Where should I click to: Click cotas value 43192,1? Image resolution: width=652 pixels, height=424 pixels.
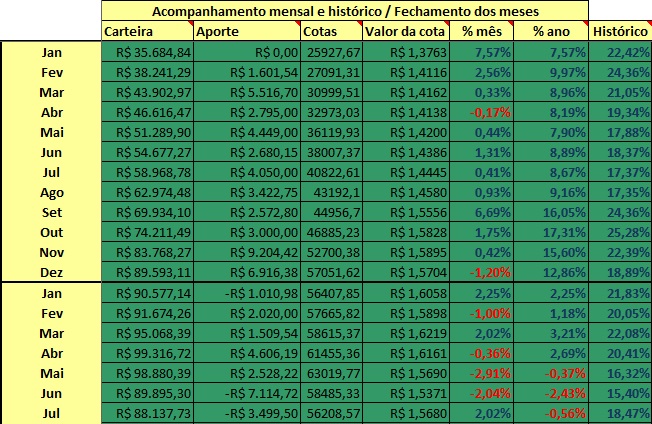tap(331, 192)
